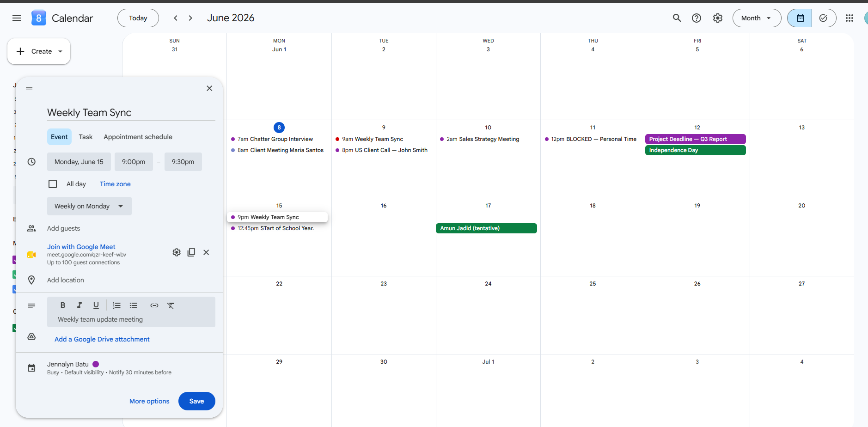868x427 pixels.
Task: Copy Google Meet conferencing info
Action: tap(191, 252)
